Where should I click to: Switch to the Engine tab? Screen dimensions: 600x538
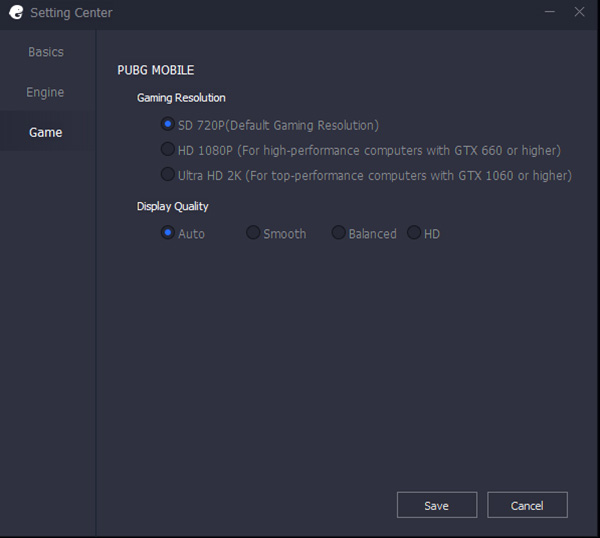(45, 92)
